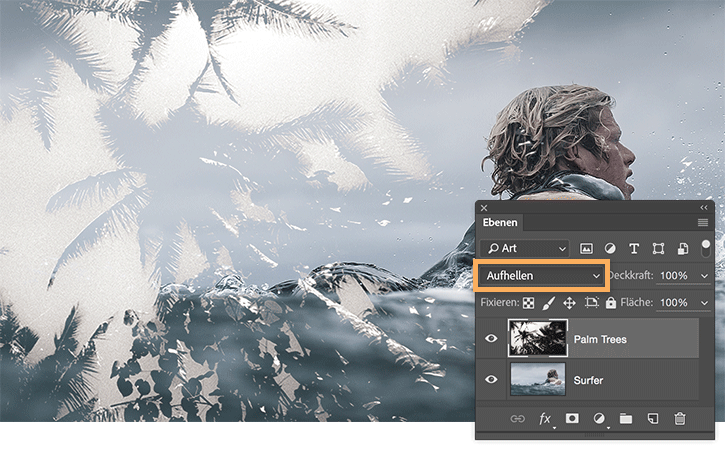Create a new layer
The width and height of the screenshot is (725, 450).
pyautogui.click(x=653, y=419)
